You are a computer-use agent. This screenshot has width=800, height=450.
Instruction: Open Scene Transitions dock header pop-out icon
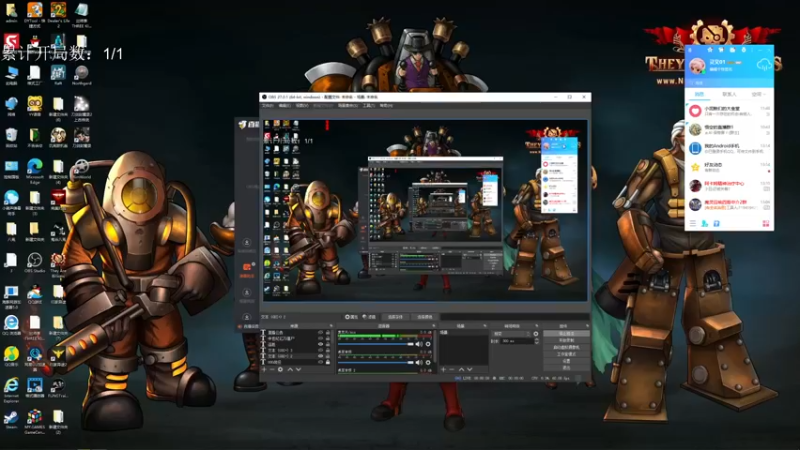tap(536, 326)
